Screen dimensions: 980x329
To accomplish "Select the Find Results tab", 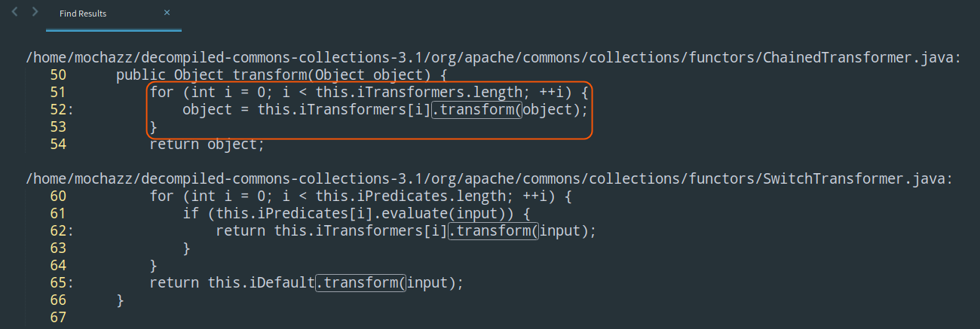I will click(x=83, y=14).
